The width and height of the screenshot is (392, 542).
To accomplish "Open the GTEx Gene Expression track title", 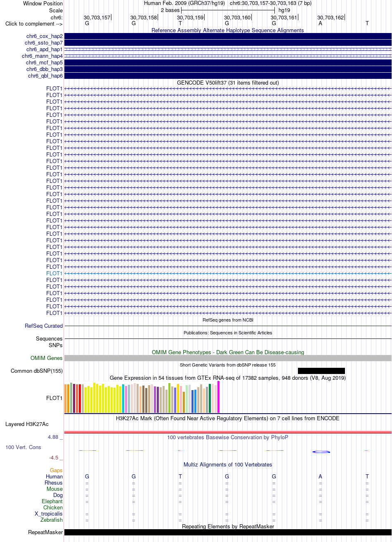I will (228, 378).
